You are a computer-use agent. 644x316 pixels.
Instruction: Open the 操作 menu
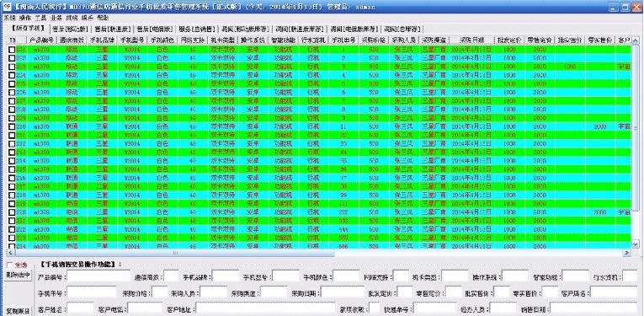coord(24,18)
